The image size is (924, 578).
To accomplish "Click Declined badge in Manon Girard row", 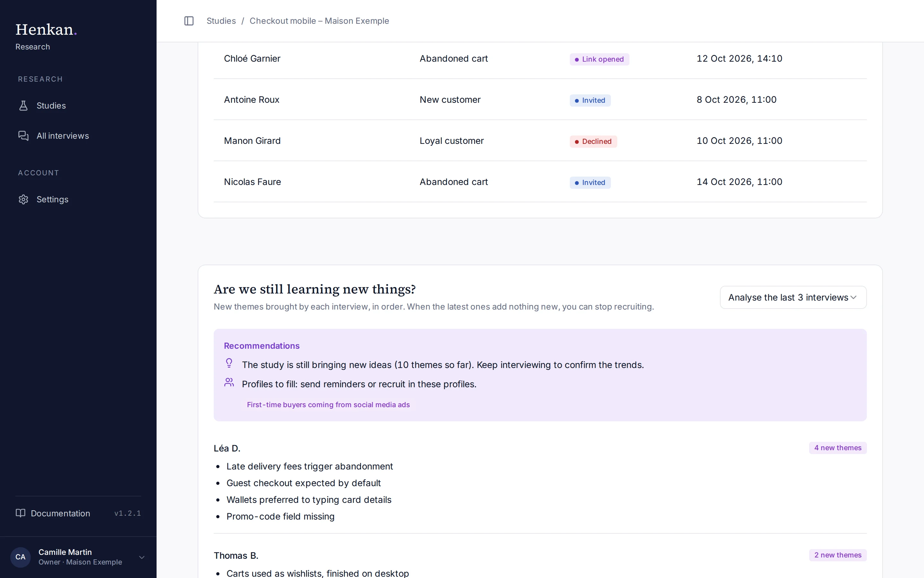I will point(593,141).
